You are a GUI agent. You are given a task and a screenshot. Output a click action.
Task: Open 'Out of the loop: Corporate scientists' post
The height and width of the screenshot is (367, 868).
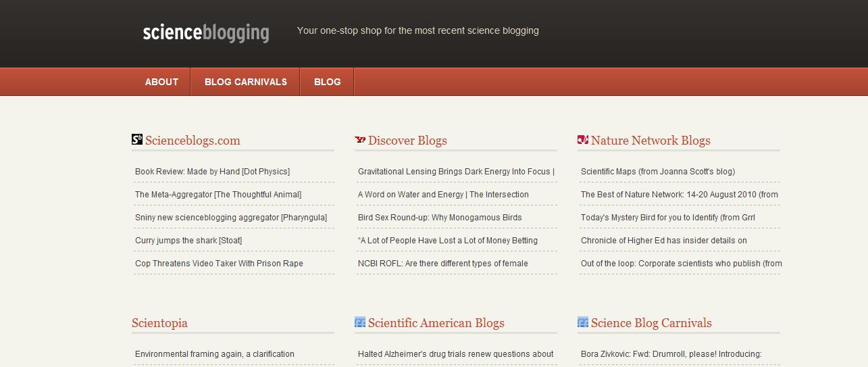tap(682, 264)
